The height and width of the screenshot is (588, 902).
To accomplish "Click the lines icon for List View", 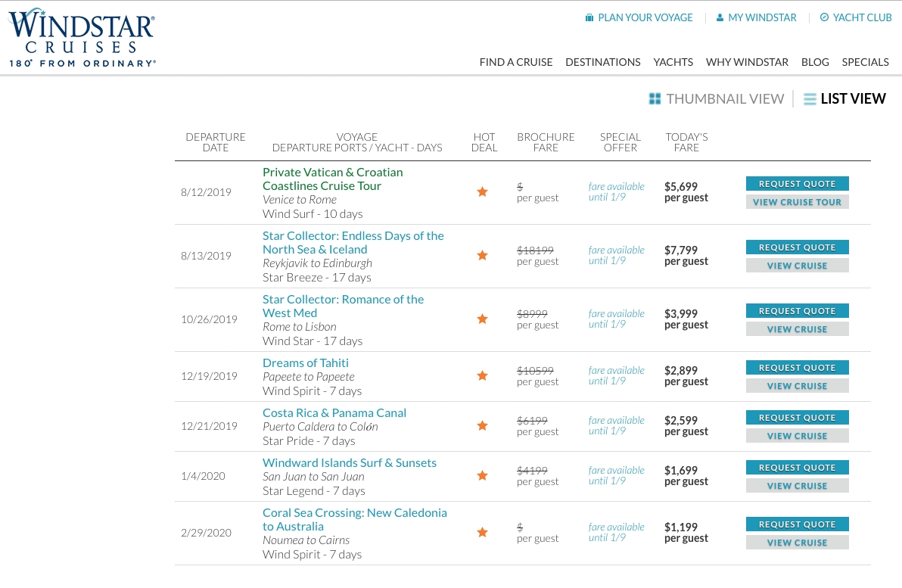I will (x=810, y=99).
